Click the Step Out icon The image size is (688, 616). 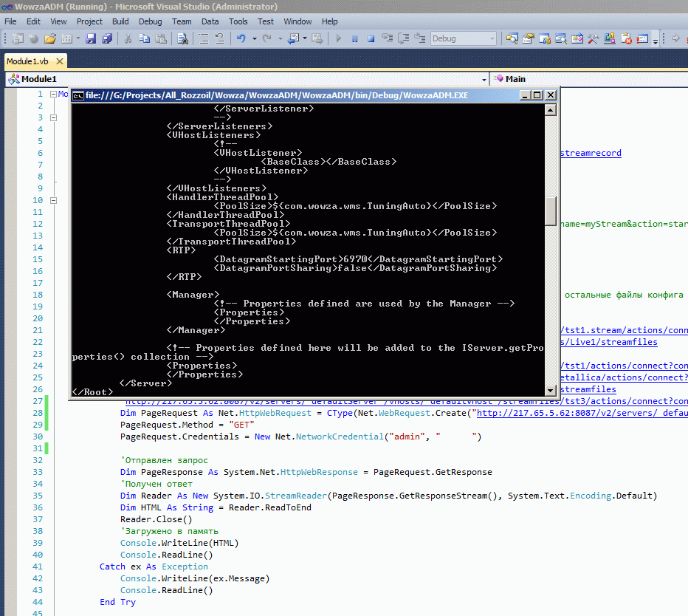(420, 38)
